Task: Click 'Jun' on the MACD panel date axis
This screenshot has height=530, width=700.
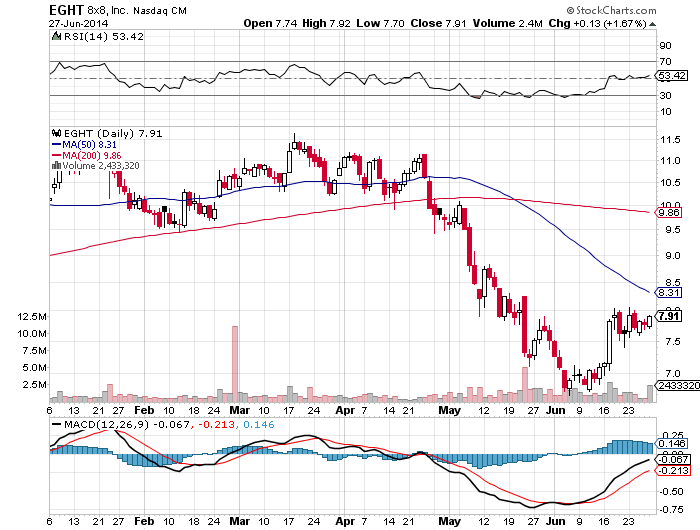Action: click(x=556, y=521)
